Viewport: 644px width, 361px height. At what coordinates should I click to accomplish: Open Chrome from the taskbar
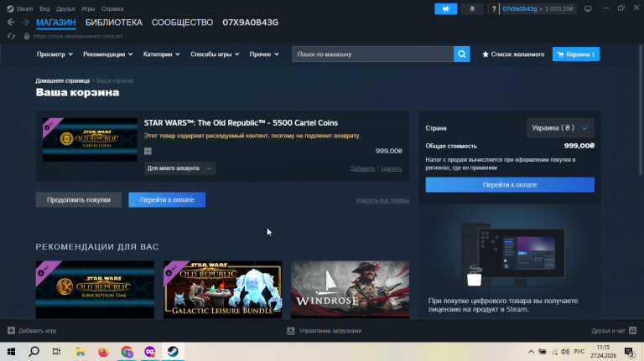pyautogui.click(x=127, y=352)
